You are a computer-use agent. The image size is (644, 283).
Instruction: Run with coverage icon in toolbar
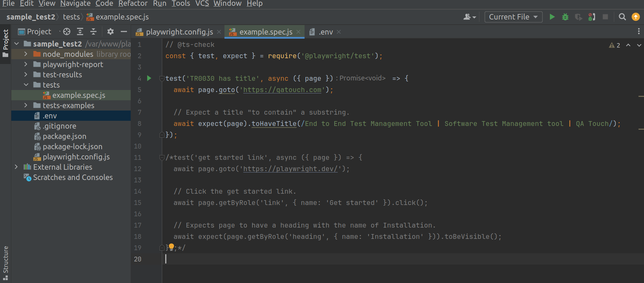click(578, 17)
